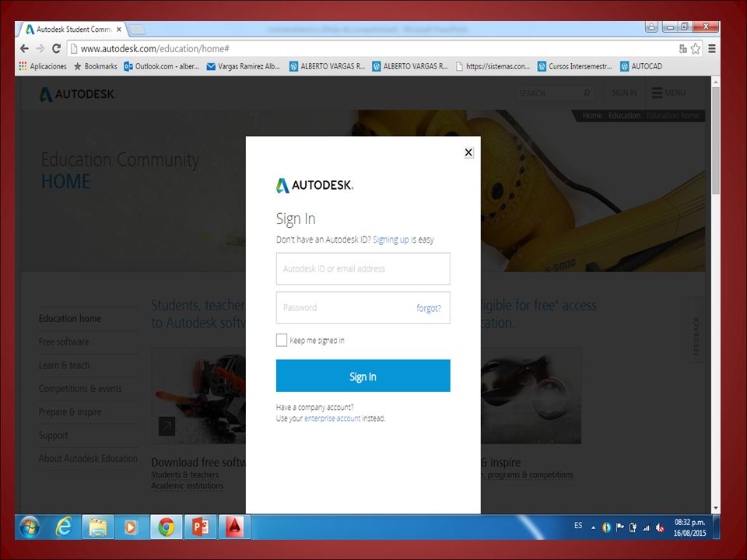Open the enterprise account link
This screenshot has width=747, height=560.
coord(332,418)
